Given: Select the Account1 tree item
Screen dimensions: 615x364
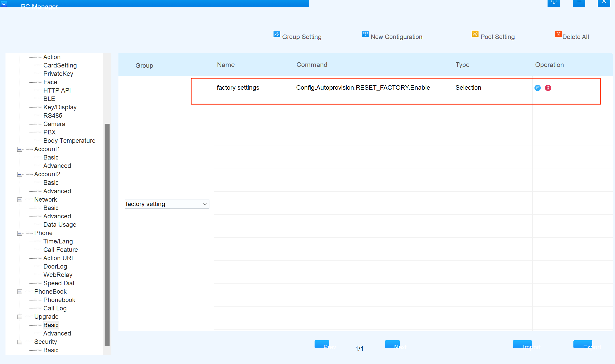Looking at the screenshot, I should 47,149.
